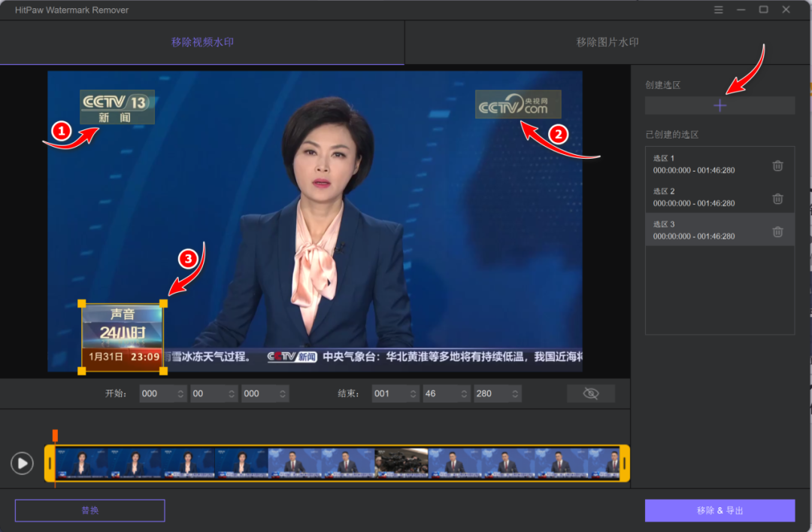Select 选区 3 in created selections list

pos(720,230)
